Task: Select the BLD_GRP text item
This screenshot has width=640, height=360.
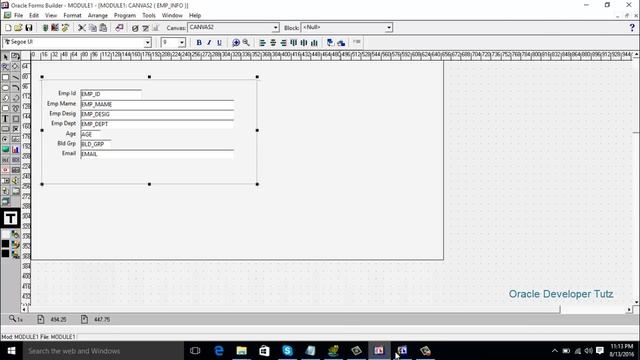Action: pyautogui.click(x=96, y=144)
